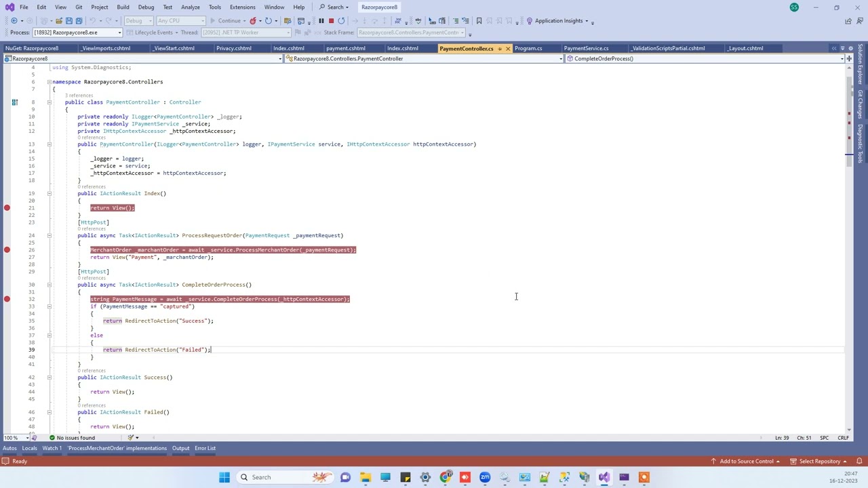Click breakpoint dot on line 21

(7, 208)
